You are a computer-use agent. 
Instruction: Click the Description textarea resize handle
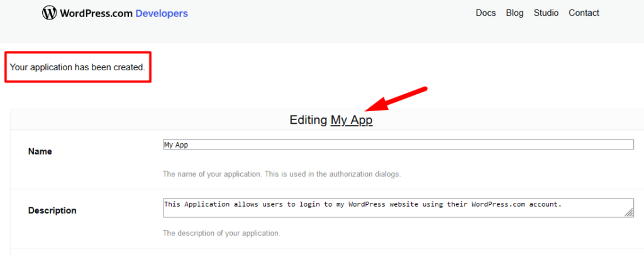629,212
